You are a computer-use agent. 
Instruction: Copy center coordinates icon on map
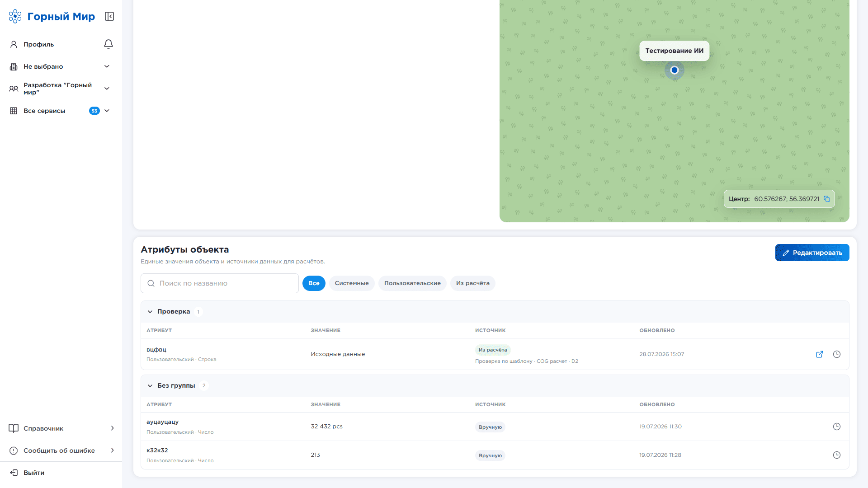[827, 199]
